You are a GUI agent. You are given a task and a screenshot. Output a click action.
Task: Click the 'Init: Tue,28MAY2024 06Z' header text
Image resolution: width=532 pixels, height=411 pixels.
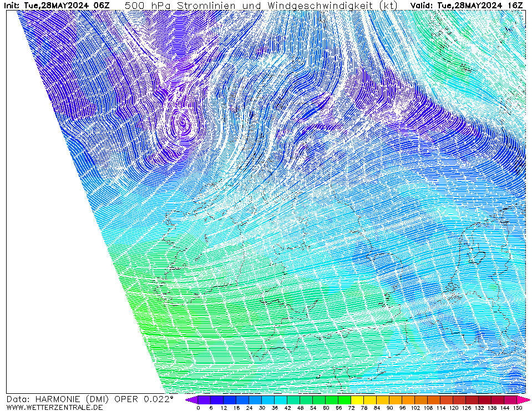coord(57,5)
